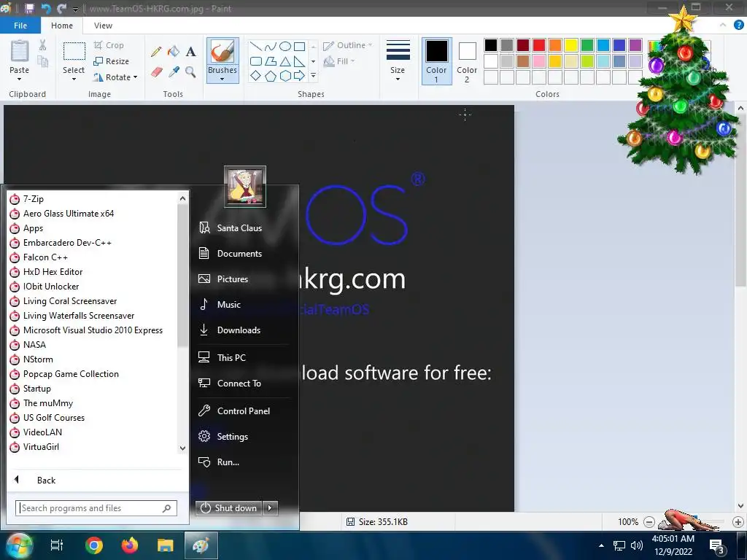The image size is (747, 560).
Task: Click the Cut scissors icon
Action: [x=43, y=45]
